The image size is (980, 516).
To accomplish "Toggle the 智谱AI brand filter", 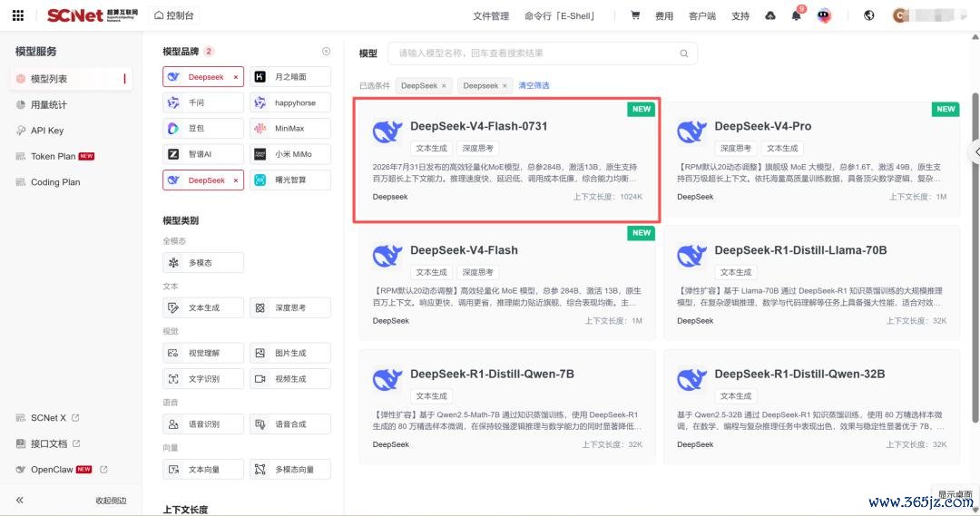I will click(203, 153).
